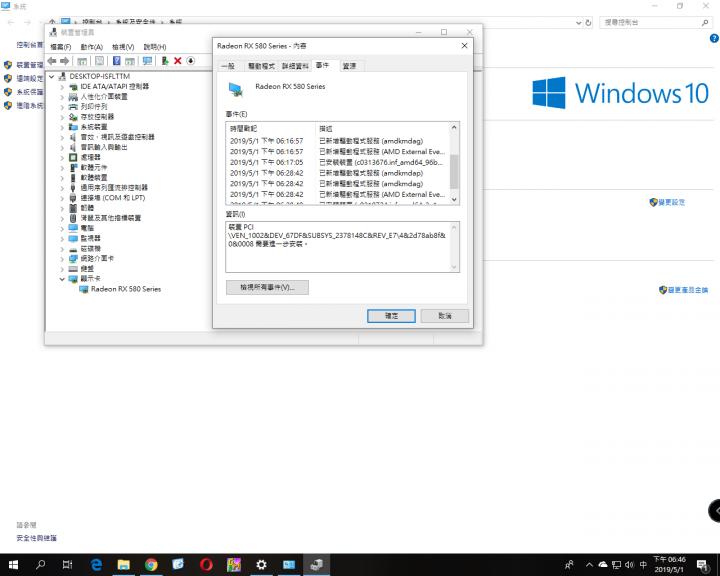
Task: Expand the IDE ATA/ATAPI 控制器 node
Action: pyautogui.click(x=62, y=86)
